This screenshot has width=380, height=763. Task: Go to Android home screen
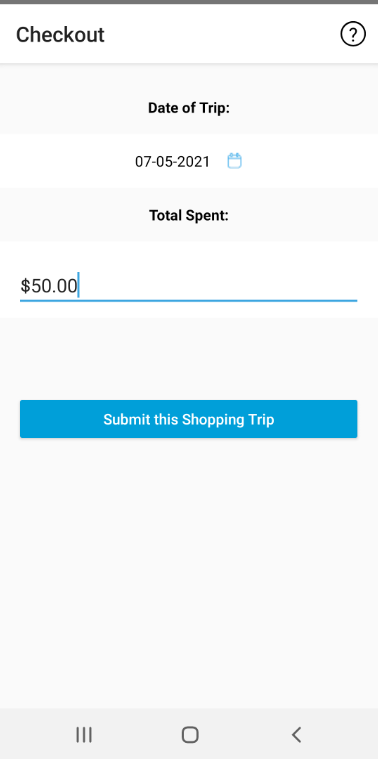tap(190, 735)
